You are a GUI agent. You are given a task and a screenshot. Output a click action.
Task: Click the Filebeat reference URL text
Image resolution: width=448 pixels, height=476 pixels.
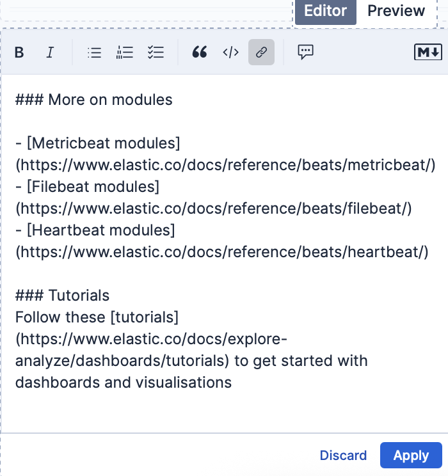(214, 209)
